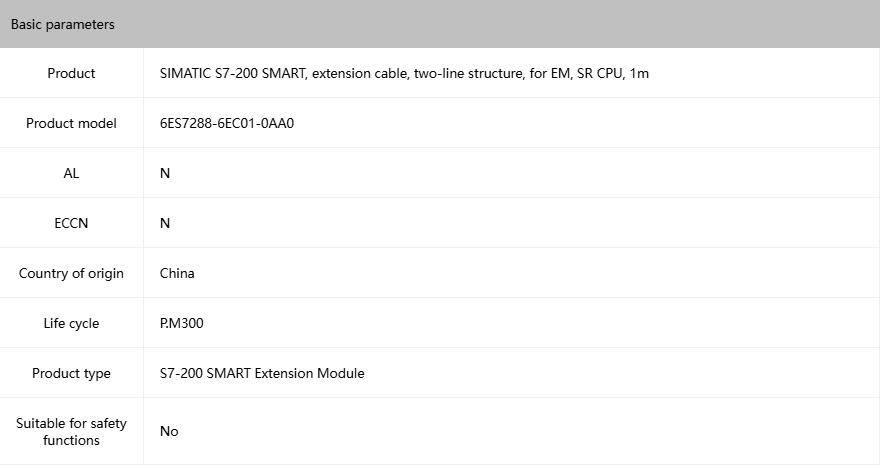
Task: Select the Product row label
Action: point(71,73)
